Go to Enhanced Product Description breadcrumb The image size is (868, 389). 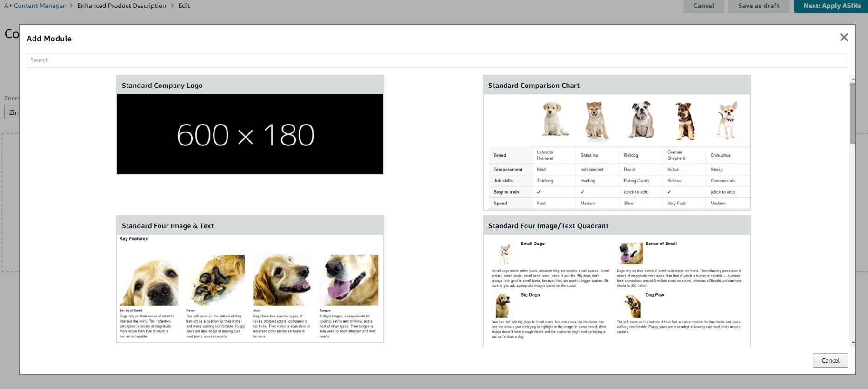click(122, 6)
